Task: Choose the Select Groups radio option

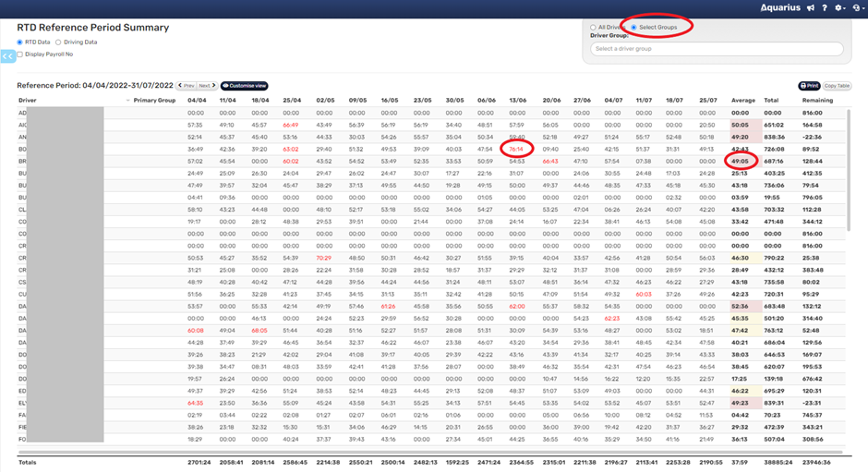Action: tap(633, 28)
